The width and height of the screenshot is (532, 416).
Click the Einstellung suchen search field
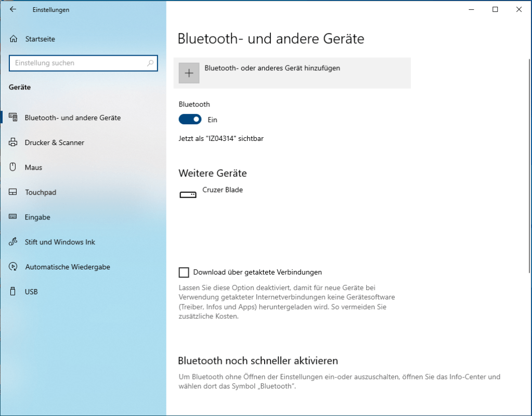click(x=78, y=63)
